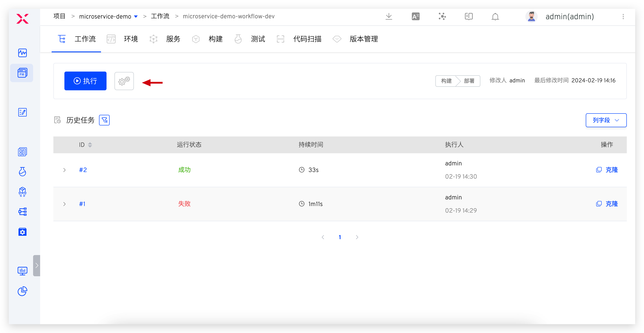Open task #2 details link
Image resolution: width=644 pixels, height=333 pixels.
83,170
